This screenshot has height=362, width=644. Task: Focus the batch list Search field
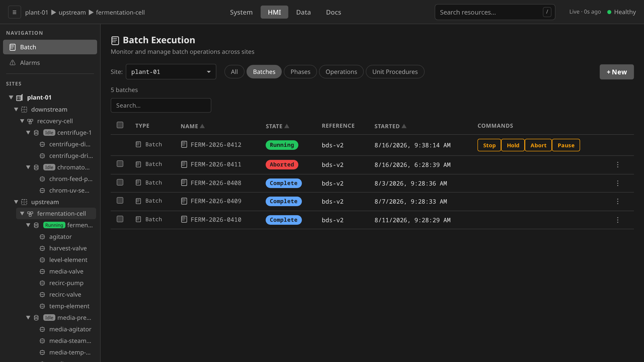click(x=161, y=105)
